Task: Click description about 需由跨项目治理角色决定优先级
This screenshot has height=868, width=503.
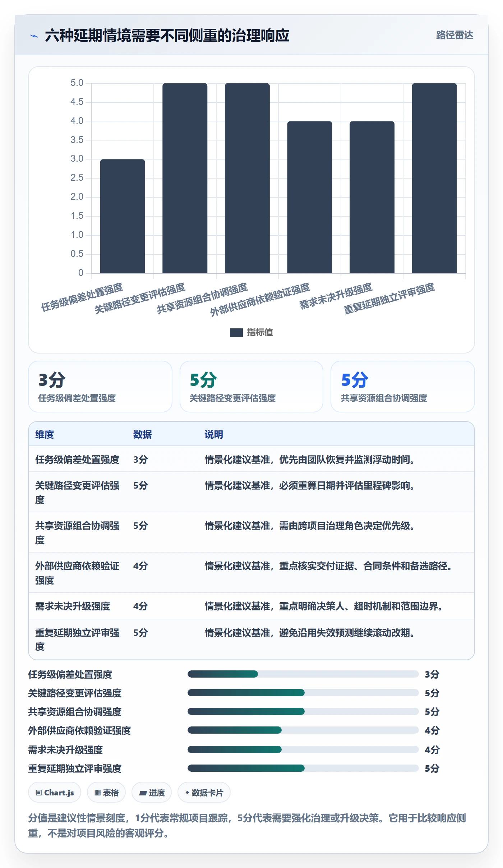Action: [x=310, y=526]
